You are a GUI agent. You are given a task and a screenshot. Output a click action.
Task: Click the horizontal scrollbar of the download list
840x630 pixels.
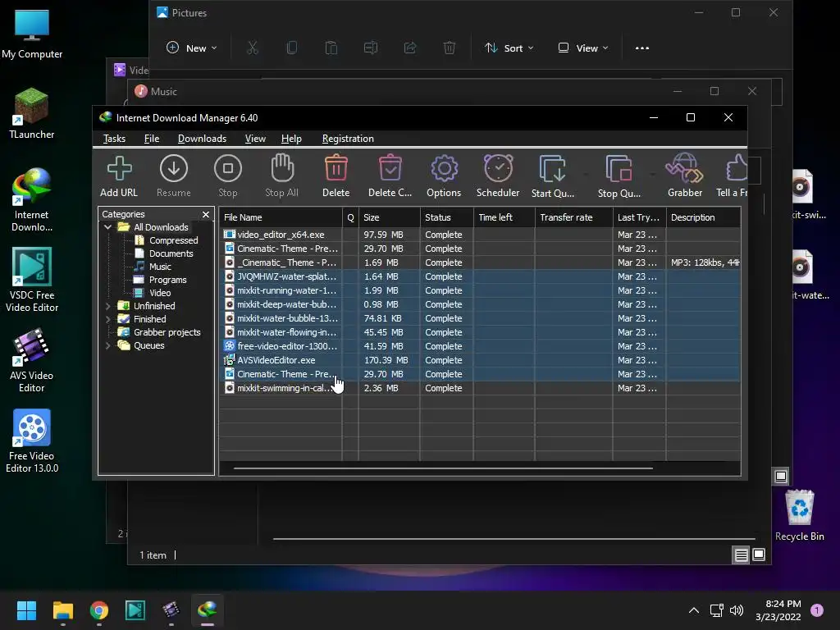pos(444,468)
